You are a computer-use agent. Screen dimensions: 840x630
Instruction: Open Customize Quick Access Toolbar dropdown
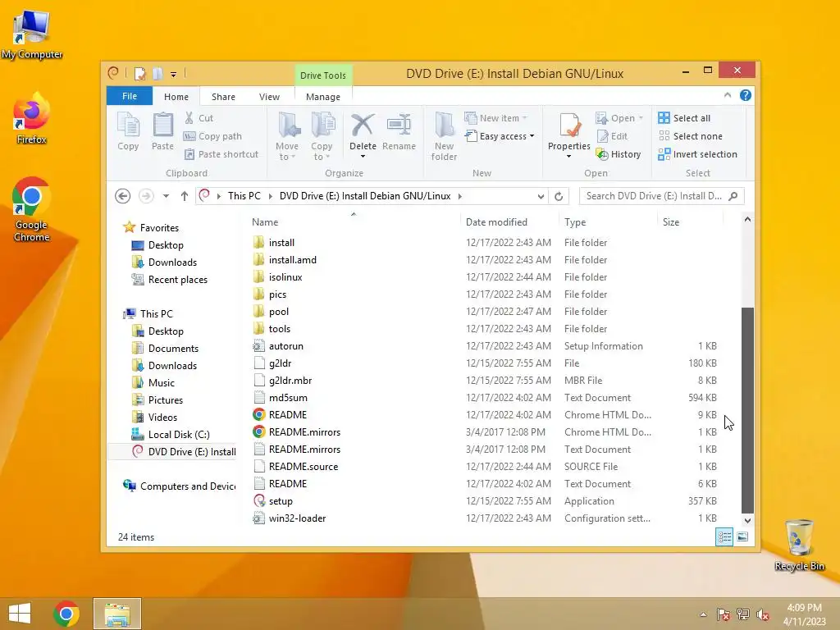click(174, 75)
